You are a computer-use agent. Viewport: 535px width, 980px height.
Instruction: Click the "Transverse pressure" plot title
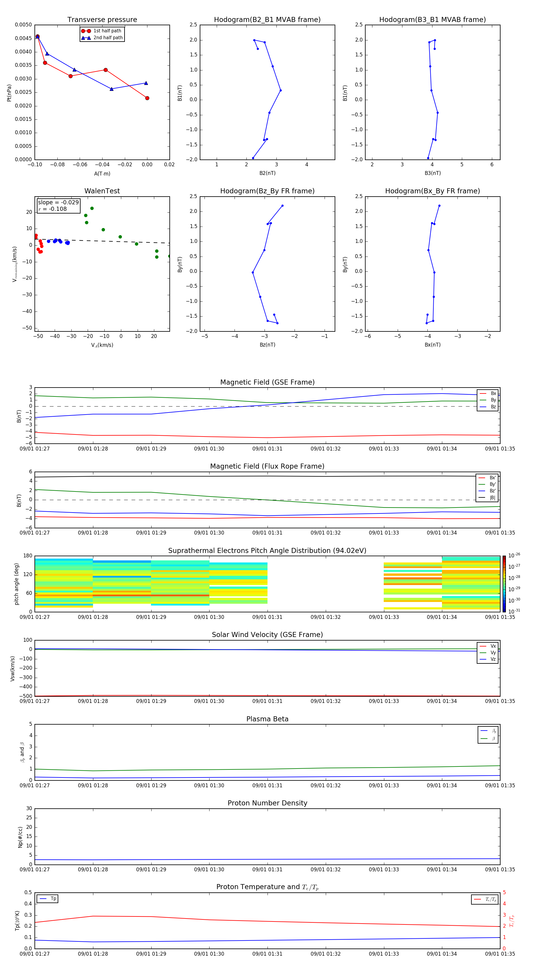(x=102, y=20)
